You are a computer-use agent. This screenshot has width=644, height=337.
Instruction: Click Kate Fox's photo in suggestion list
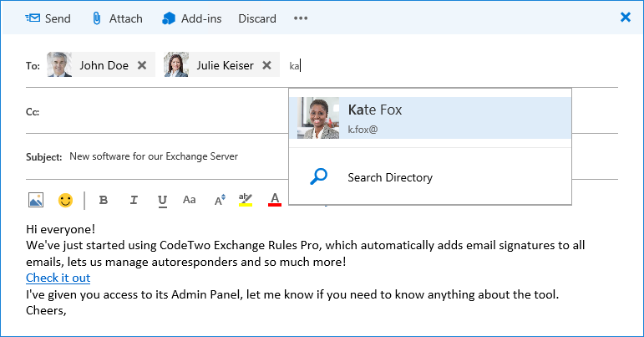coord(318,118)
